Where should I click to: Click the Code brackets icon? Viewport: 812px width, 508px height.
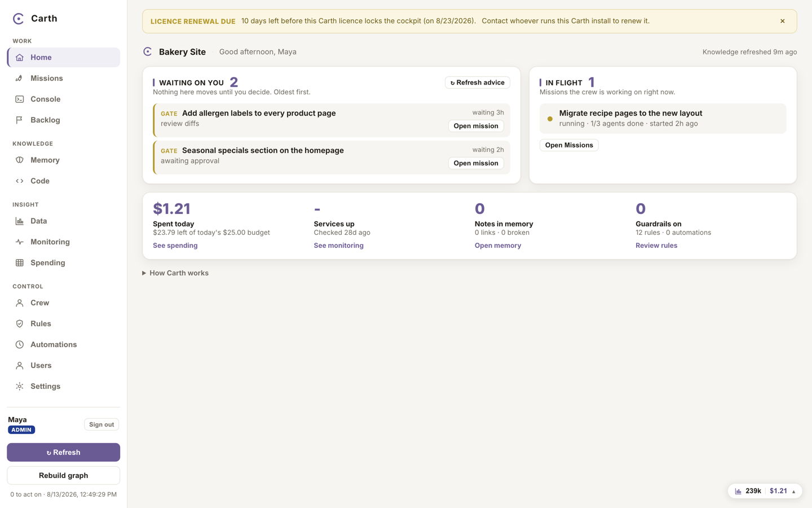click(20, 181)
